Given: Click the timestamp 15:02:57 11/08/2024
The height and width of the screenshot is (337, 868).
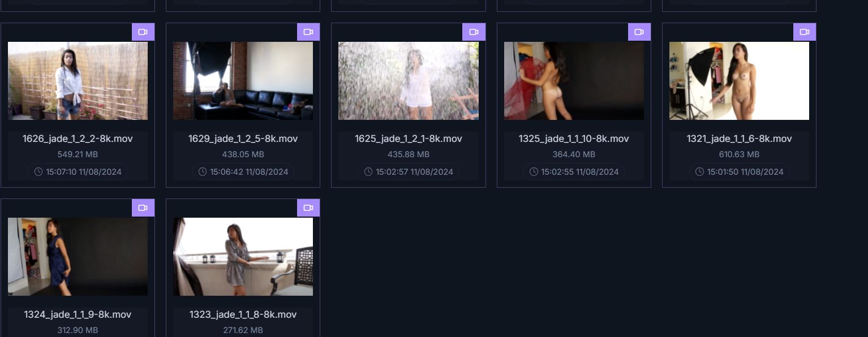Looking at the screenshot, I should tap(415, 172).
